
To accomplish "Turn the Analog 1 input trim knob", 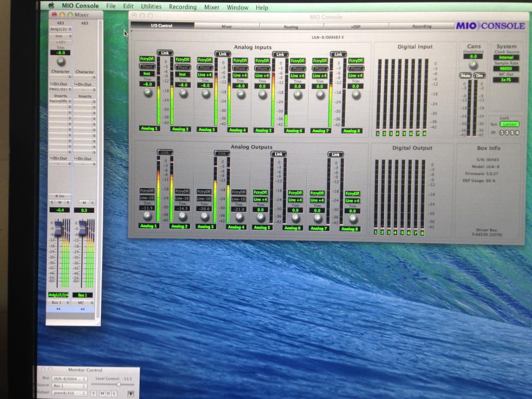I will coord(147,92).
